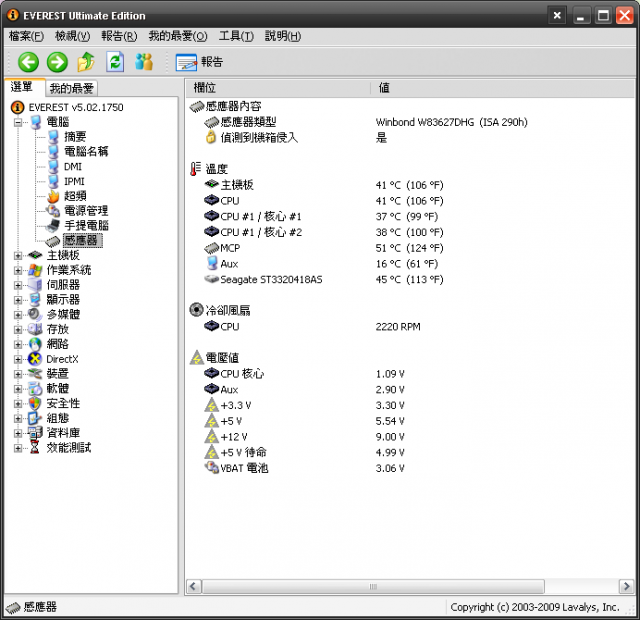Click the DirectX icon in tree
Screen dimensions: 640x620
tap(35, 359)
